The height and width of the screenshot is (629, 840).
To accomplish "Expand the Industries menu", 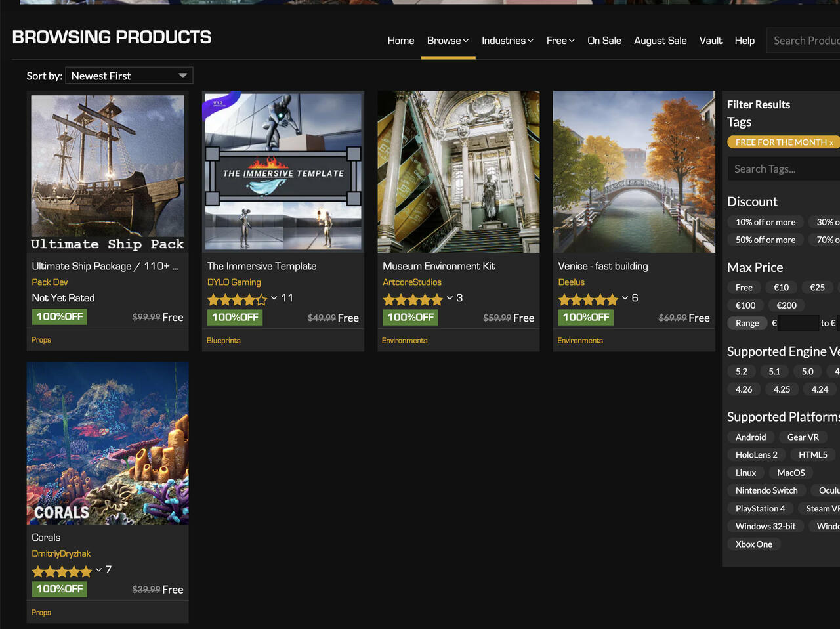I will pos(507,41).
